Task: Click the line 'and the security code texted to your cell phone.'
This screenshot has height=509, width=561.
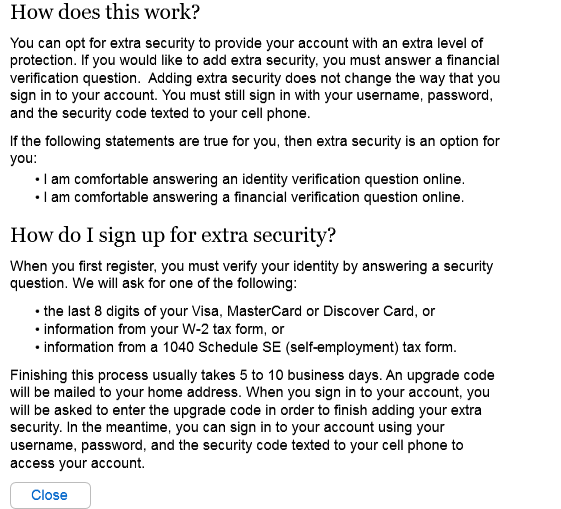Action: 160,113
